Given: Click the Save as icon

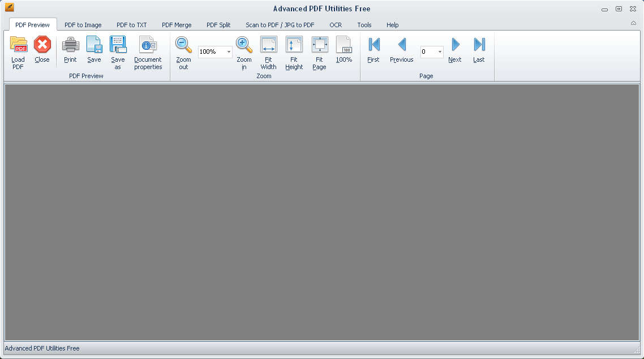Looking at the screenshot, I should pyautogui.click(x=118, y=45).
